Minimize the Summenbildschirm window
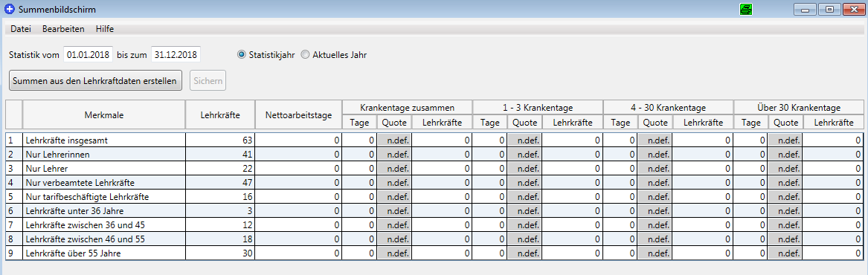 805,10
